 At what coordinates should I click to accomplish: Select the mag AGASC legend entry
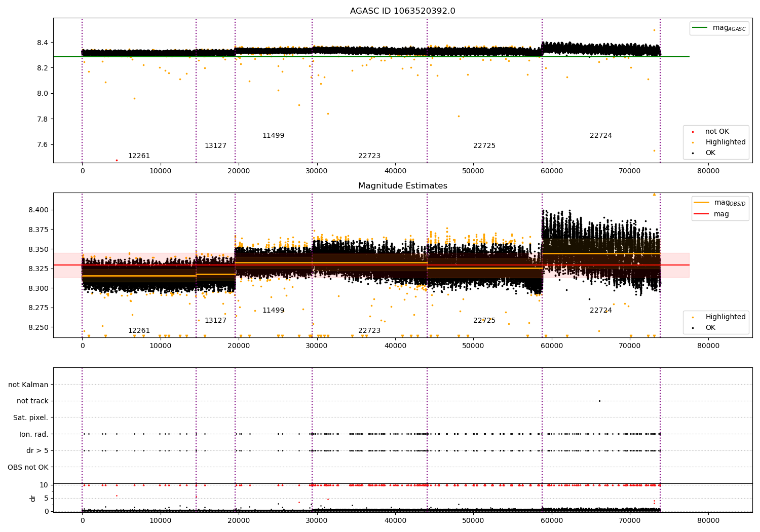pos(719,28)
